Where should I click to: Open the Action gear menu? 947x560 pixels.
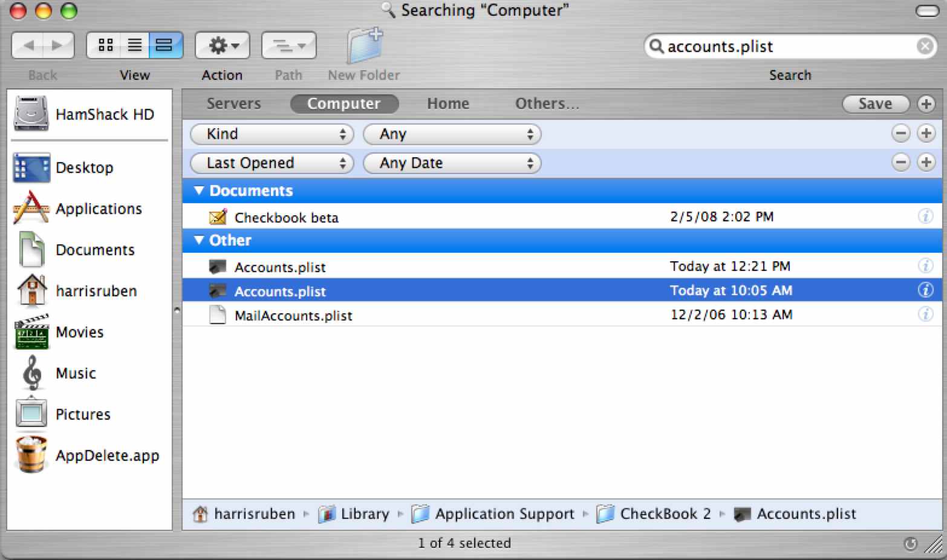pos(222,45)
